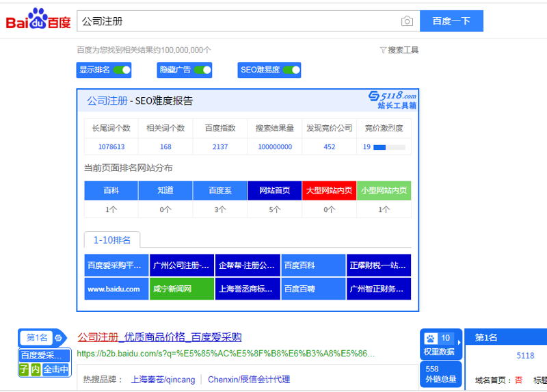Toggle the 隐藏广告 switch
547x392 pixels.
(x=202, y=70)
